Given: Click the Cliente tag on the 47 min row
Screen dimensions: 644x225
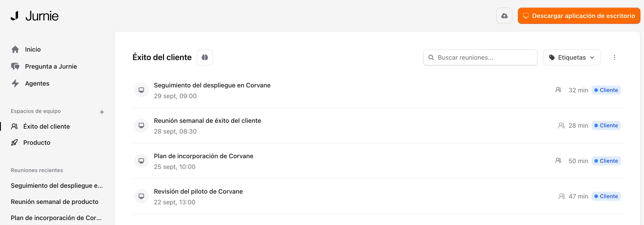Looking at the screenshot, I should pos(606,196).
